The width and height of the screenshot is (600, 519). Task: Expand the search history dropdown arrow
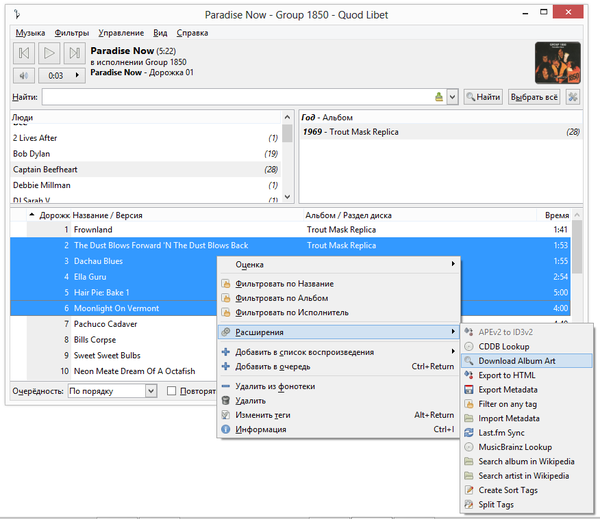(452, 97)
